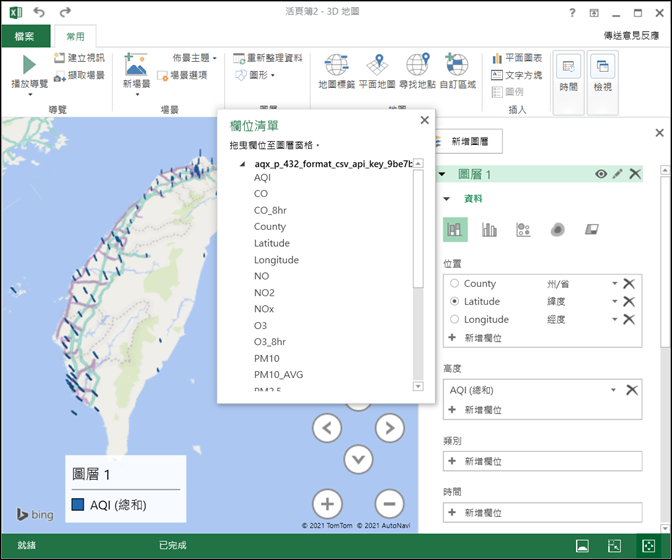This screenshot has height=560, width=672.
Task: Select bubble chart type
Action: pyautogui.click(x=523, y=230)
